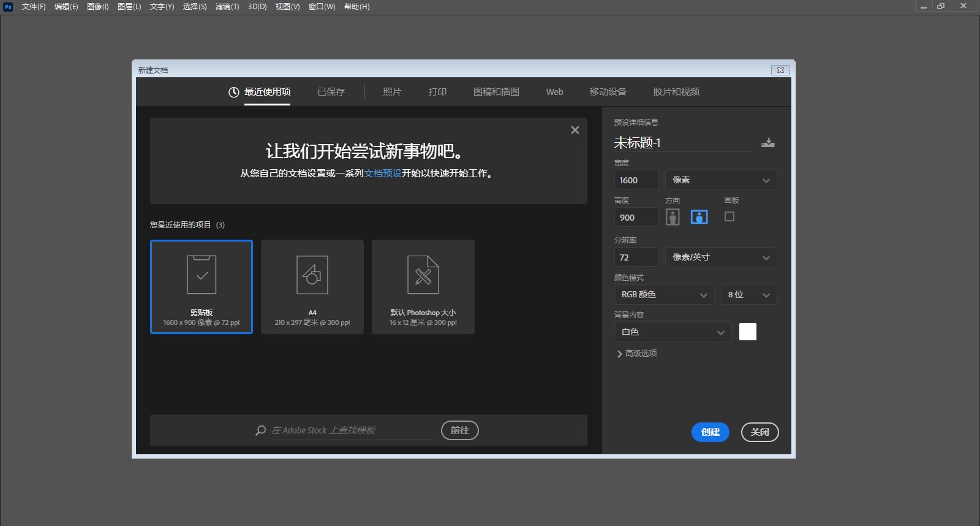This screenshot has width=980, height=526.
Task: Open the resolution unit 像素/英寸 dropdown
Action: pos(720,257)
